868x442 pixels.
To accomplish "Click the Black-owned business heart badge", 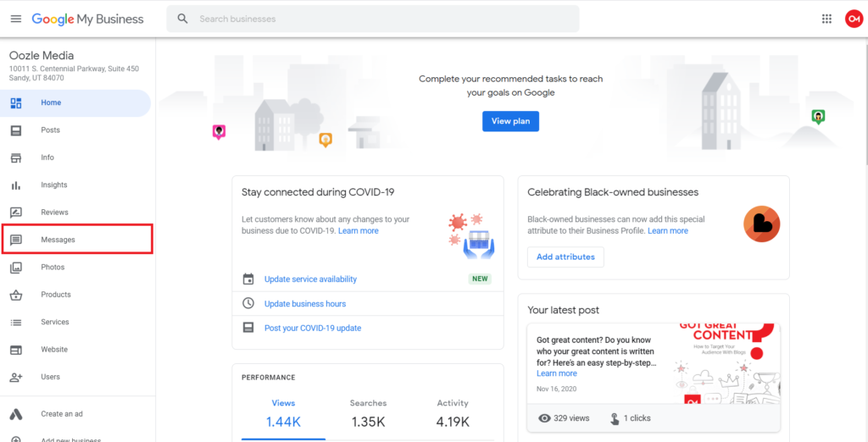I will pos(762,224).
